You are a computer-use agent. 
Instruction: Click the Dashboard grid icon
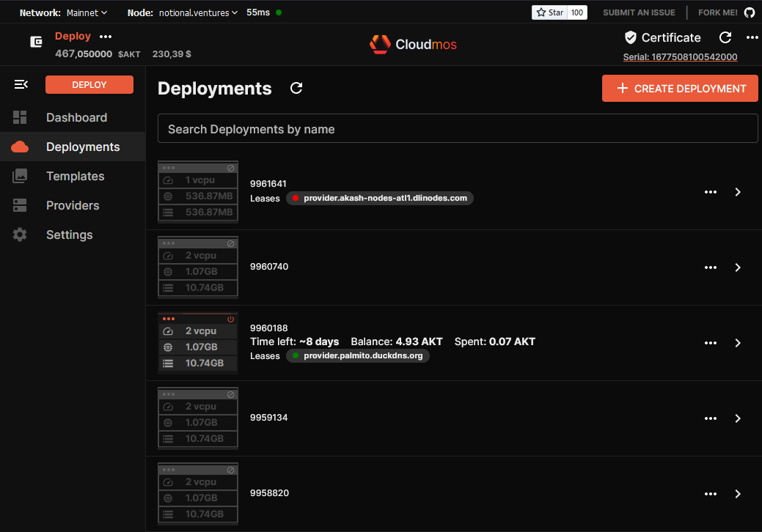20,117
